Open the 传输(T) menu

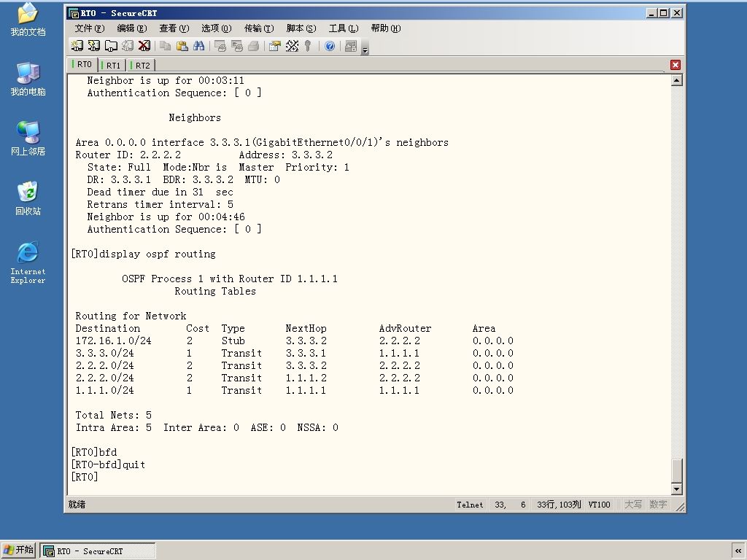259,28
